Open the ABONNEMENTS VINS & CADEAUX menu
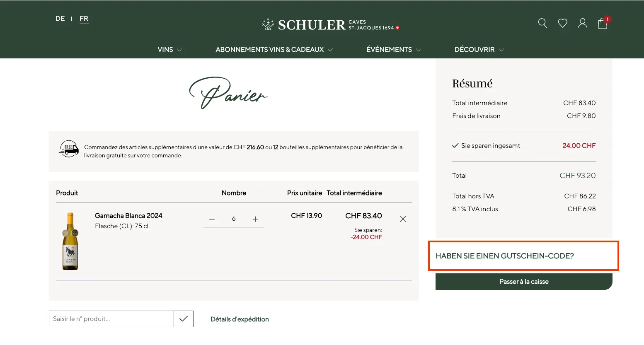Screen dimensions: 644x345 274,49
